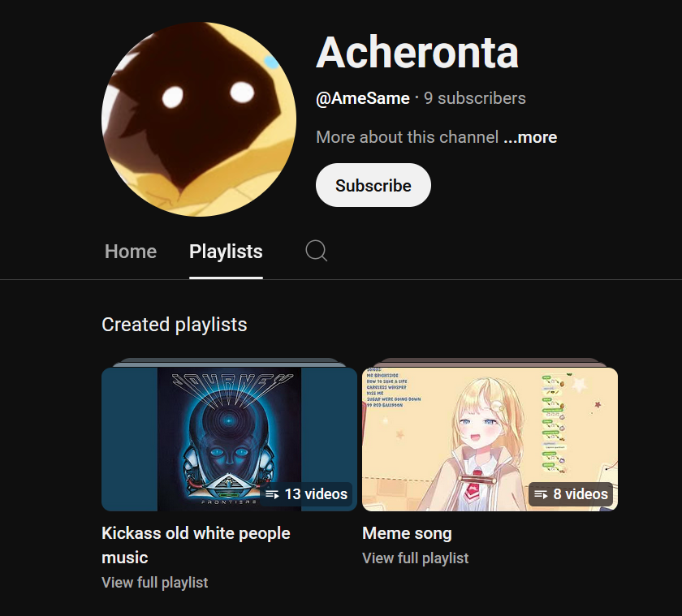Click the @AmeSame channel handle

[363, 98]
